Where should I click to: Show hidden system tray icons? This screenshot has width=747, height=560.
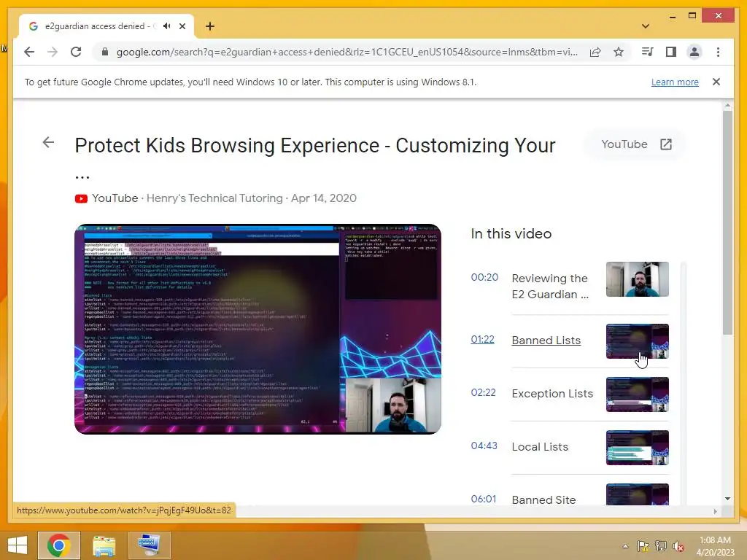coord(625,547)
